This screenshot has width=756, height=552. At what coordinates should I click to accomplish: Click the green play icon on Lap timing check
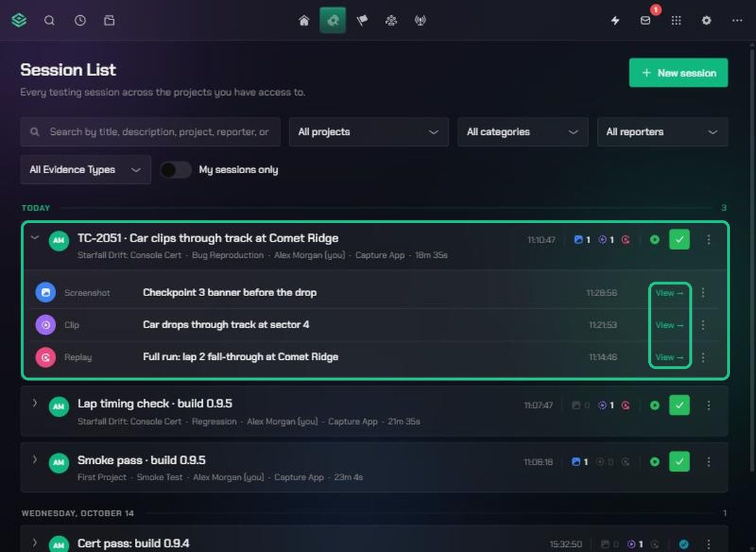(655, 405)
